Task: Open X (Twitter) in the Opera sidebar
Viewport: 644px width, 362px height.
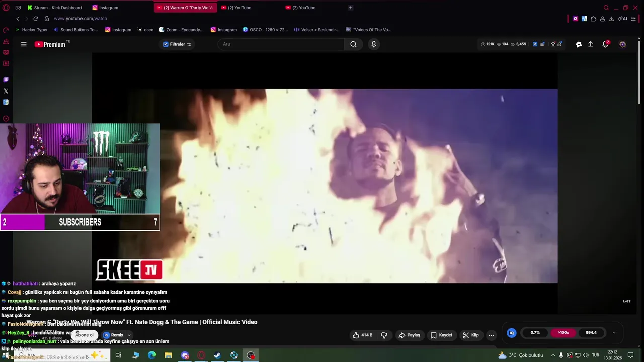Action: click(6, 91)
